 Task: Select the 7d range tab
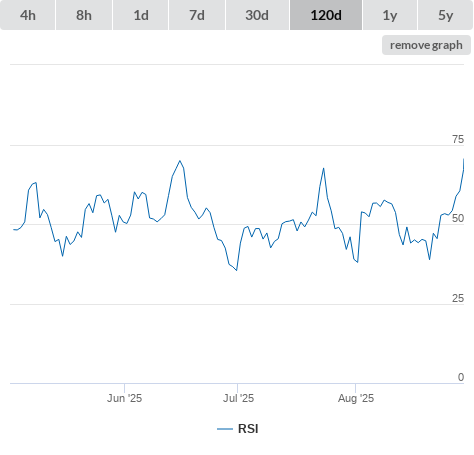[x=197, y=15]
